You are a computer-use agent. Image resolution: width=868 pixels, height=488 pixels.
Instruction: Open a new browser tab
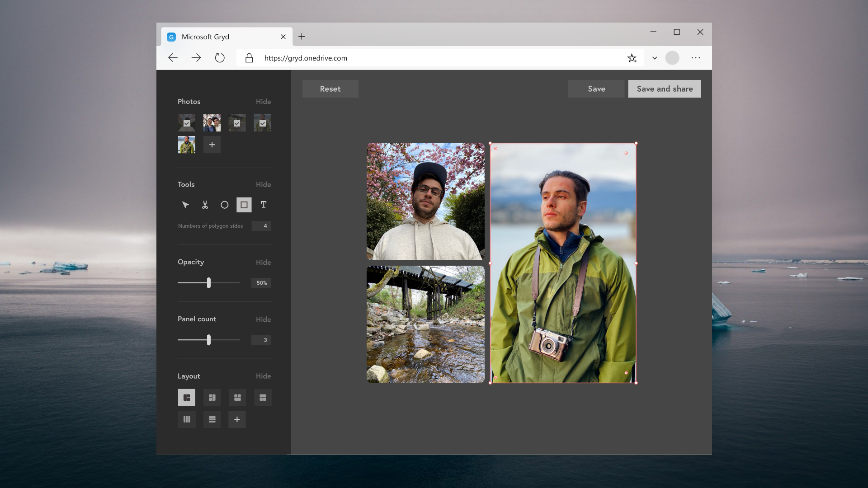point(302,37)
